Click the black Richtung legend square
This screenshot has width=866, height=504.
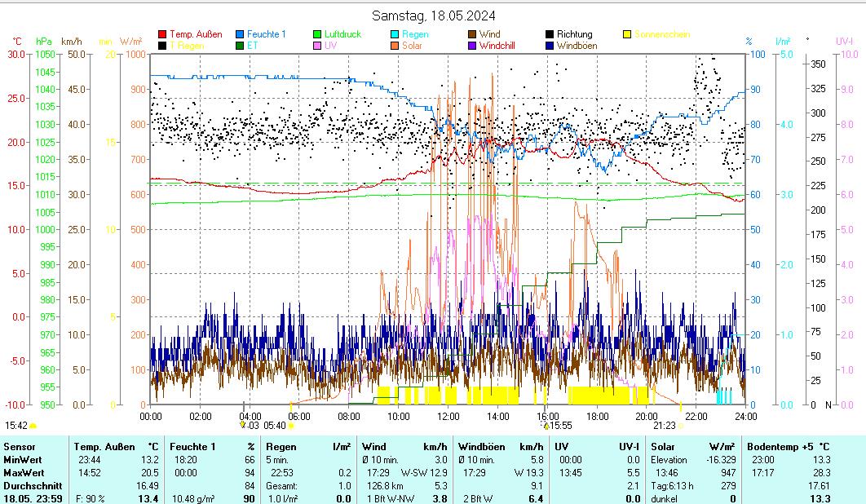550,35
